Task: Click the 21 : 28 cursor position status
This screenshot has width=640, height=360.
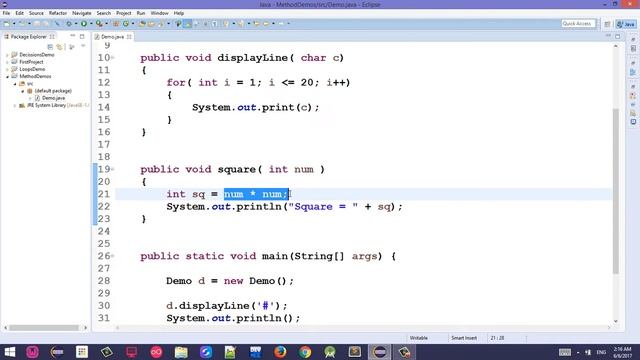Action: point(497,338)
